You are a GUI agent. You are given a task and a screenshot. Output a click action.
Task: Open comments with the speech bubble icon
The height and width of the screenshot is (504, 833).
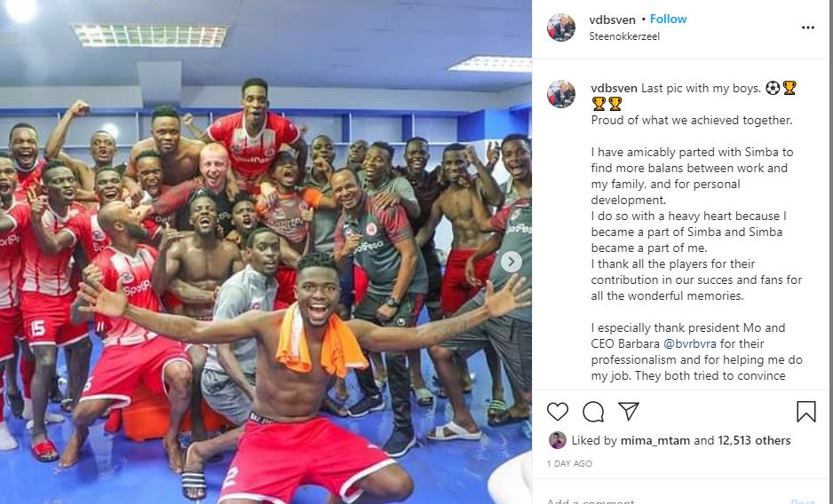pos(593,412)
